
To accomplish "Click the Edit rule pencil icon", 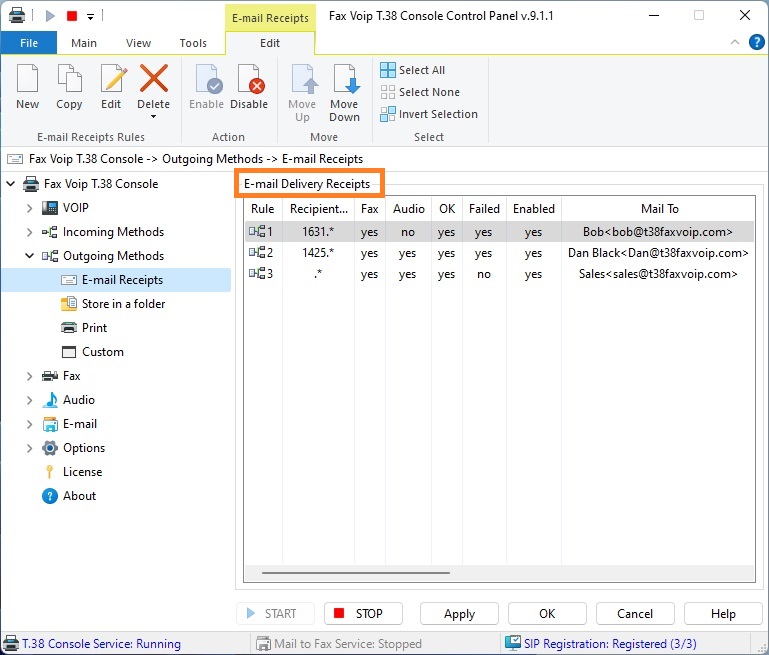I will (x=113, y=78).
